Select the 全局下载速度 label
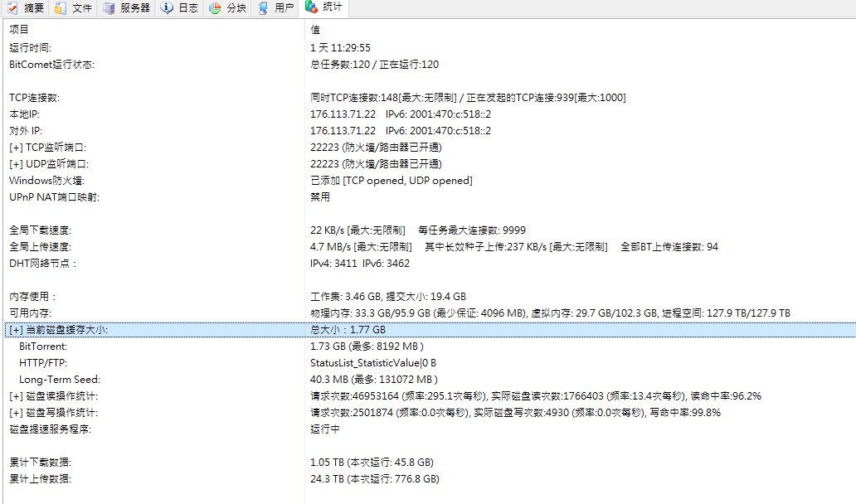The width and height of the screenshot is (856, 504). tap(41, 230)
